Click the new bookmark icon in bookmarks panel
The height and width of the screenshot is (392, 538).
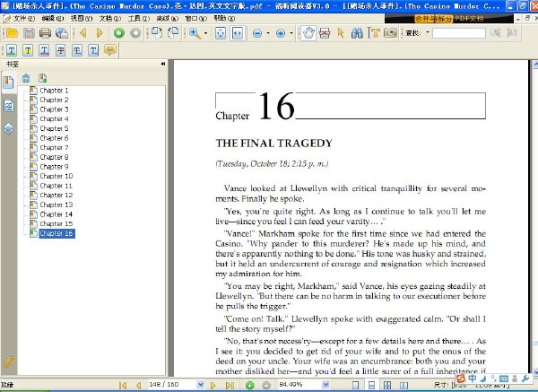tap(43, 78)
